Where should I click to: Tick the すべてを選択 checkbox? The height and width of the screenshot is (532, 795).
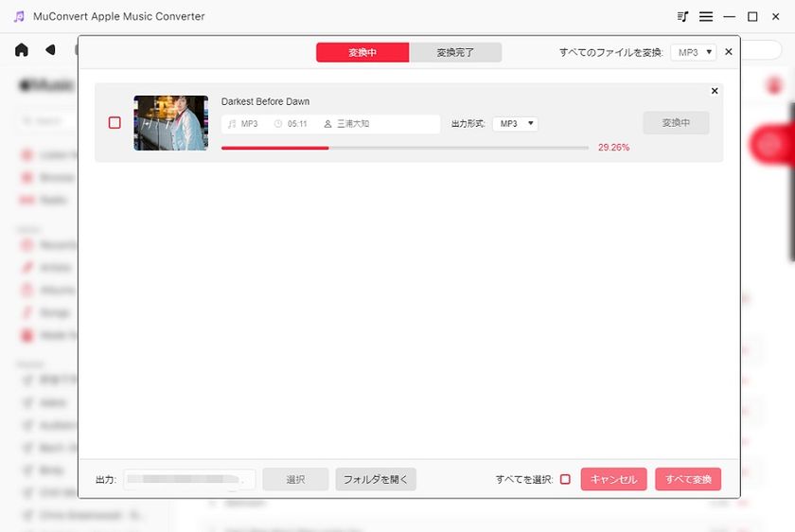[565, 479]
